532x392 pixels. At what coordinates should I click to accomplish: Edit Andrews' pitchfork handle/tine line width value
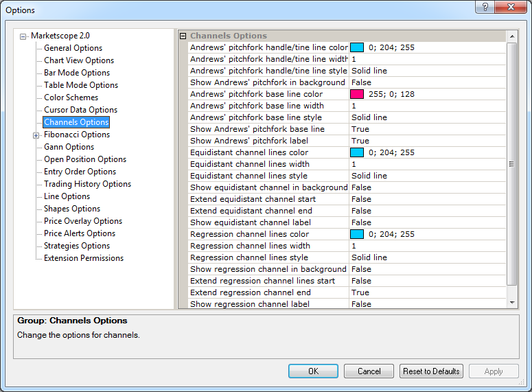(x=428, y=59)
